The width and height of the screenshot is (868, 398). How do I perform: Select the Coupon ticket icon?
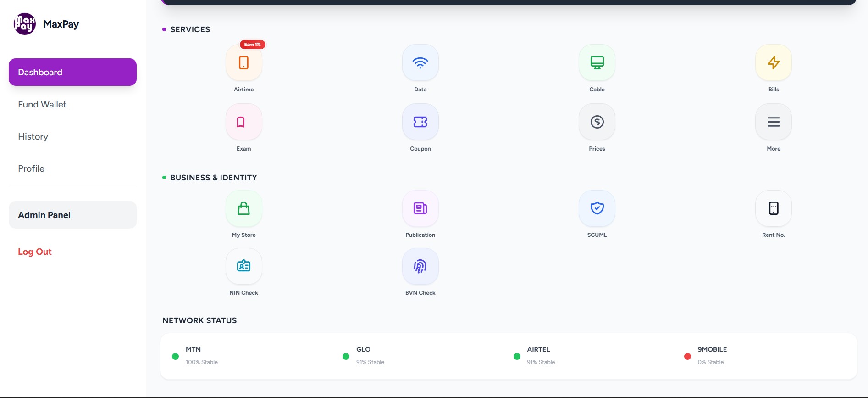(x=420, y=122)
